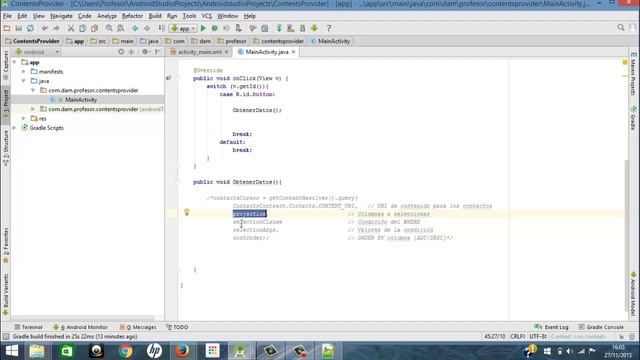The height and width of the screenshot is (360, 640).
Task: Click the Save All toolbar icon
Action: [18, 28]
